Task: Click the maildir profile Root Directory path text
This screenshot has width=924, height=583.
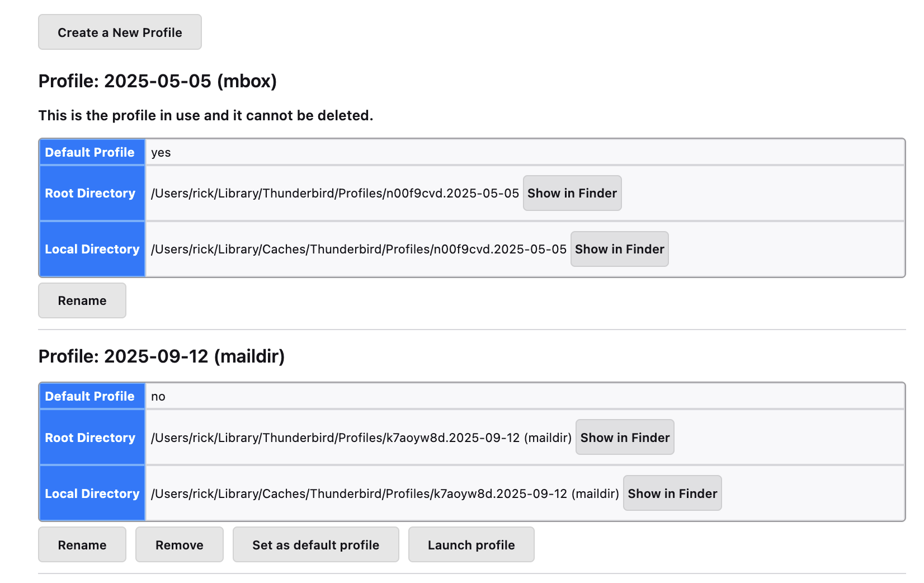Action: pyautogui.click(x=361, y=438)
